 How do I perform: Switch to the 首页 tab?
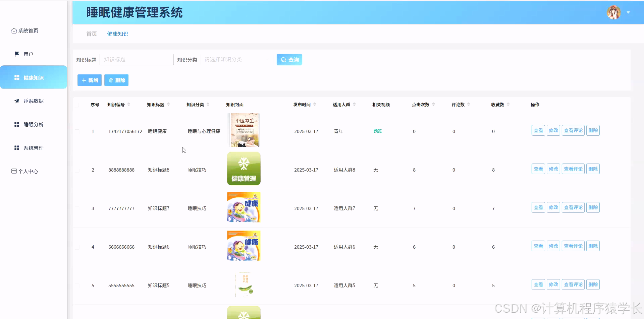coord(91,34)
